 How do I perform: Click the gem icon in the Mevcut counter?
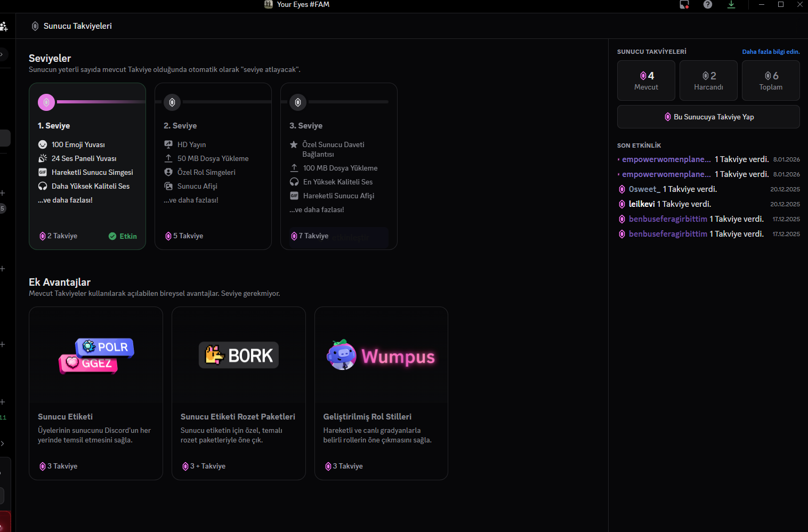pos(643,76)
